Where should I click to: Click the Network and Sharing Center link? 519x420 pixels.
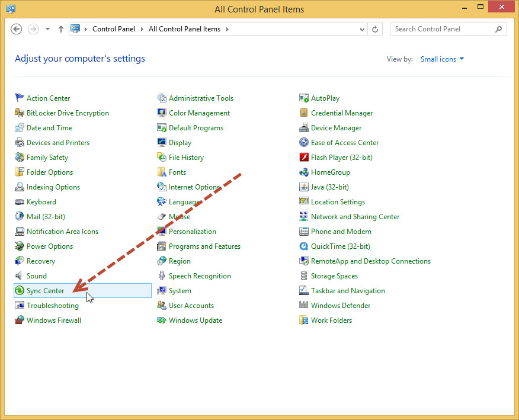(355, 217)
